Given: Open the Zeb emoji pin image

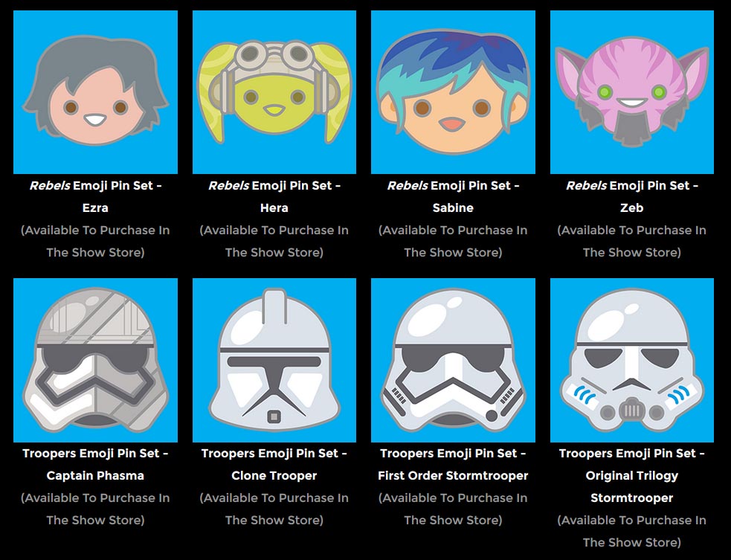Looking at the screenshot, I should tap(631, 92).
